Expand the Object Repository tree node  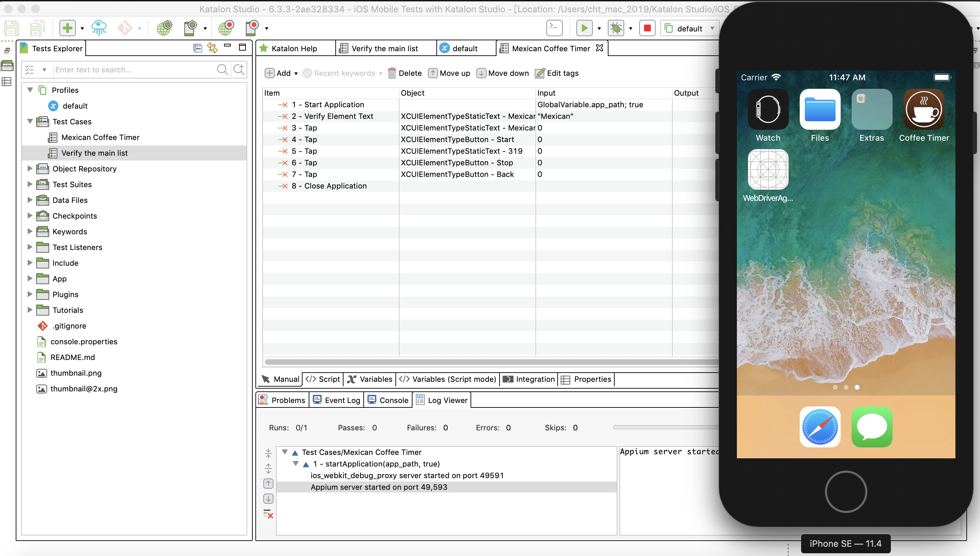point(30,168)
